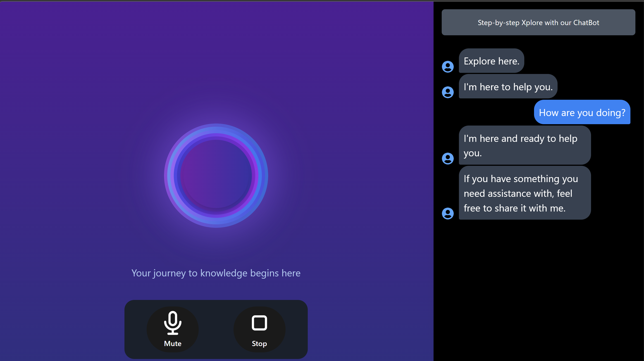Screen dimensions: 644x361
Task: Click avatar beside 'Explore here.' message
Action: (x=448, y=67)
